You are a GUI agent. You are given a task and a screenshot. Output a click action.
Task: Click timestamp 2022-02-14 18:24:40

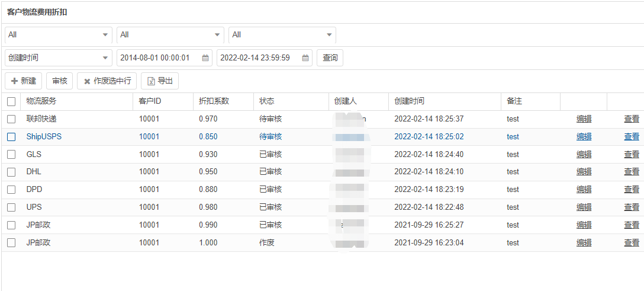coord(429,155)
